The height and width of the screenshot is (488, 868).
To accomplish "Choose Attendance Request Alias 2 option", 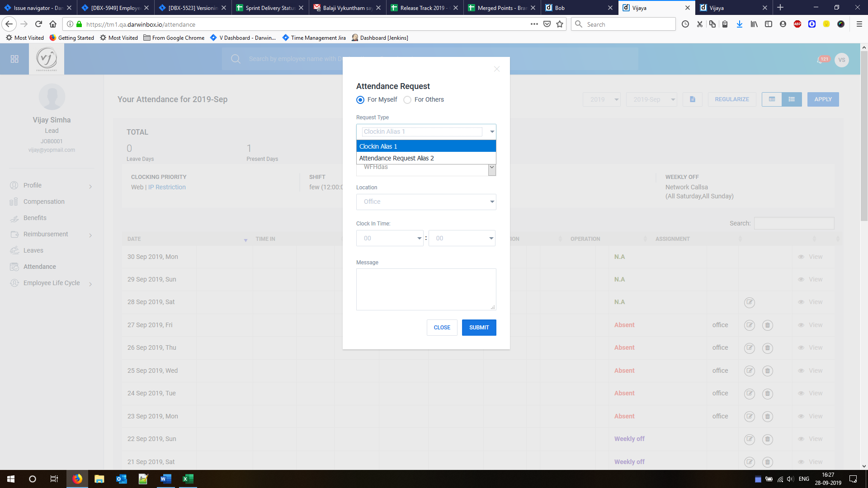I will pos(396,158).
